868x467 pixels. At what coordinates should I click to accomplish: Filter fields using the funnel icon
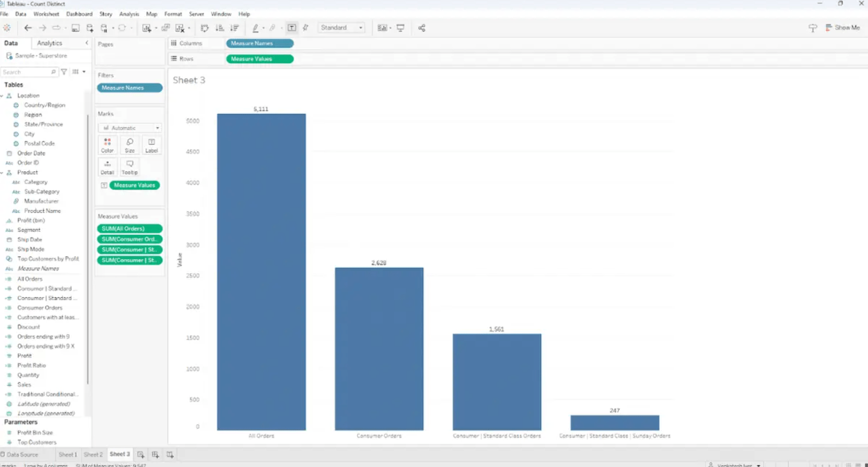64,72
